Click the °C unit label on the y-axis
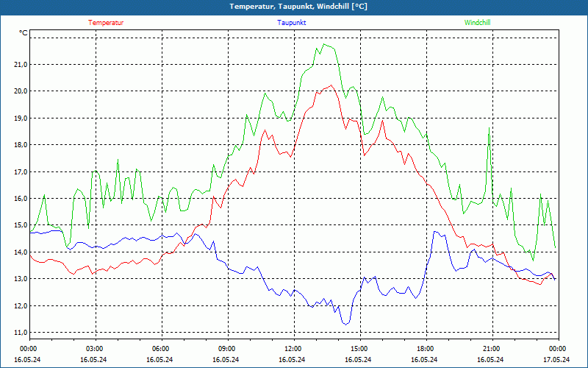The image size is (588, 368). tap(24, 33)
